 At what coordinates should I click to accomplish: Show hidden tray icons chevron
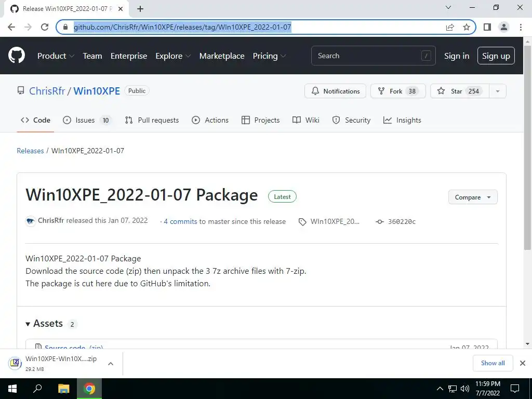[440, 389]
